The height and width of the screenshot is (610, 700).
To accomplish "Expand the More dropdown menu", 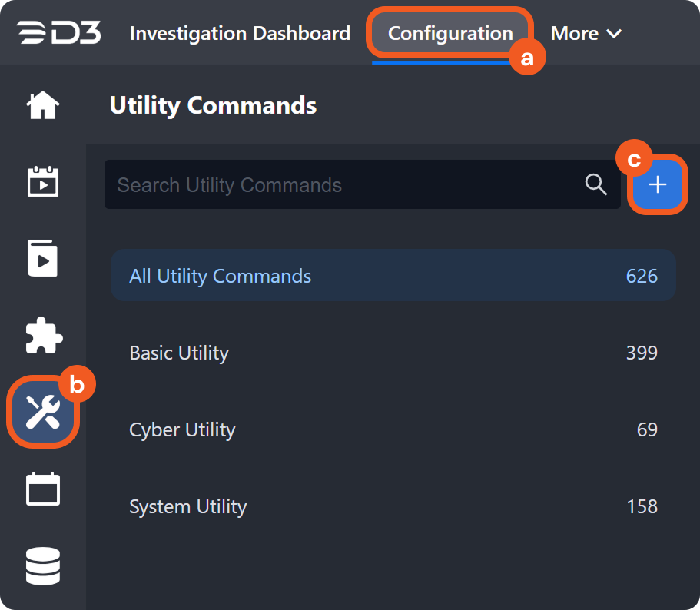I will click(586, 33).
